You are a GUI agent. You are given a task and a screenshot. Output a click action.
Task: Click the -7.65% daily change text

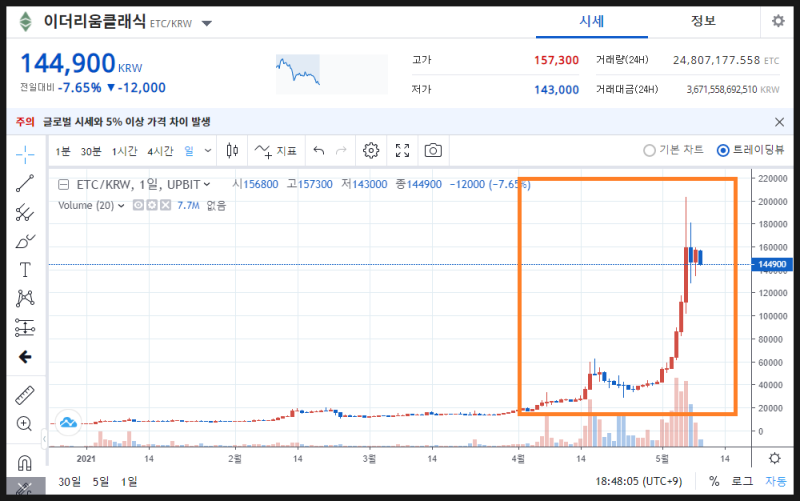point(80,88)
